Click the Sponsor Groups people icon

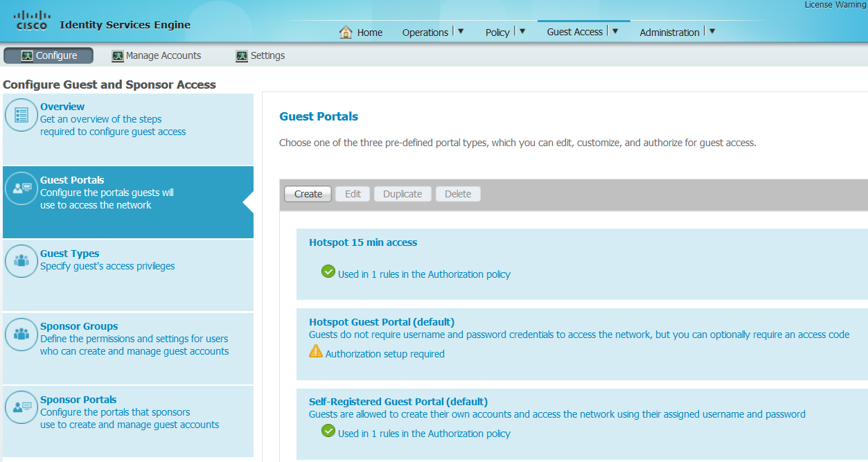click(x=21, y=335)
